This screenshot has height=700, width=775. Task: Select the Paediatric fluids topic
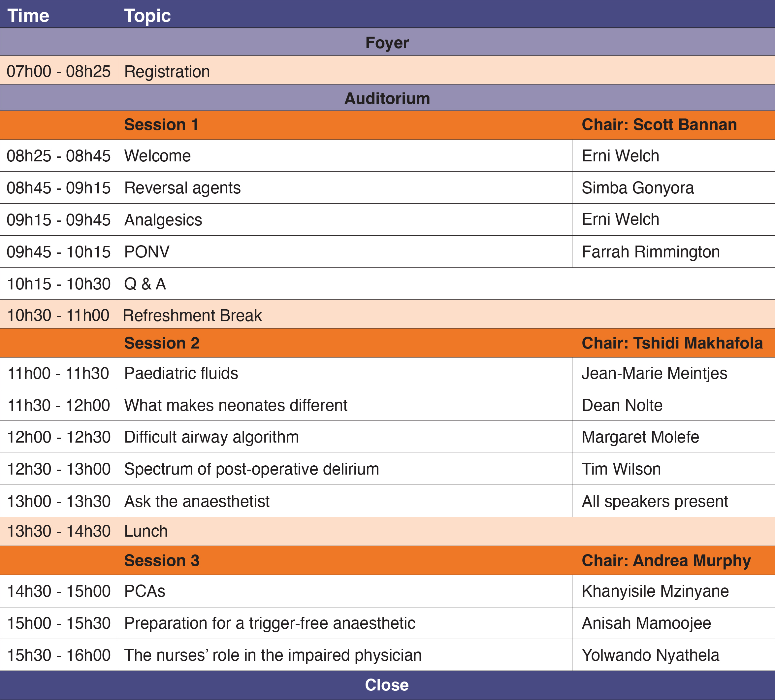[181, 374]
